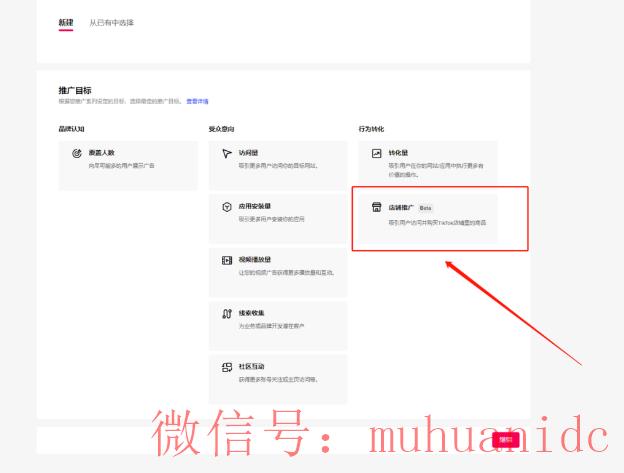Click the 转化量 chart icon
The width and height of the screenshot is (624, 473).
pos(376,153)
